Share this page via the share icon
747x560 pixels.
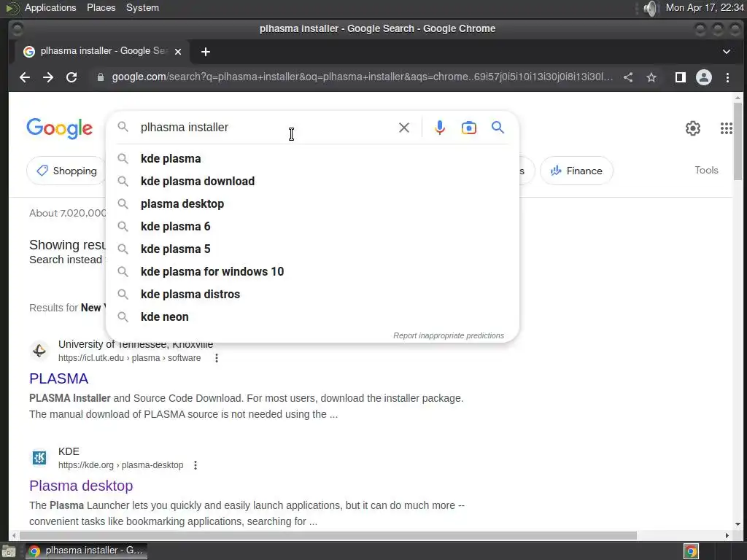tap(628, 77)
